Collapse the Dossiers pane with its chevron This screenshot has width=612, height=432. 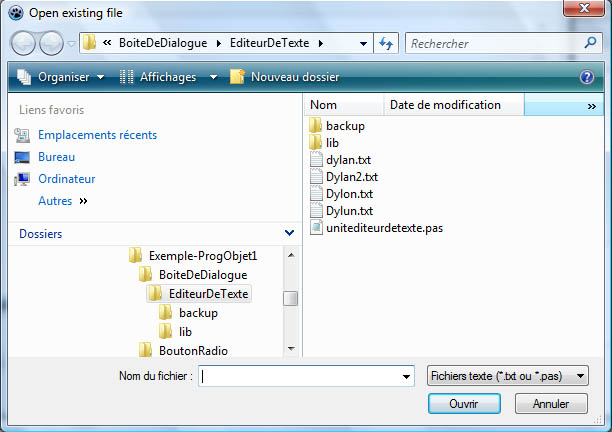click(x=289, y=233)
